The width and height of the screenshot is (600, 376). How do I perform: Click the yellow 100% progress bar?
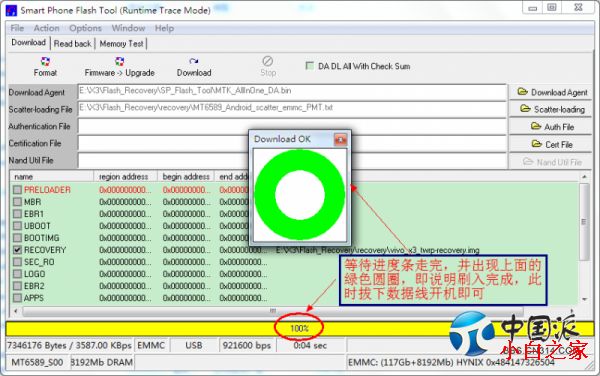pos(300,329)
